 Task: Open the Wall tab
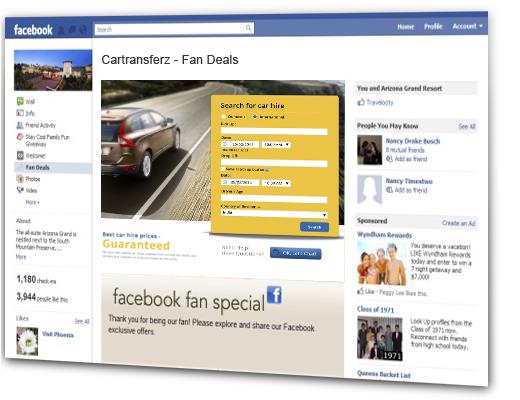[30, 101]
